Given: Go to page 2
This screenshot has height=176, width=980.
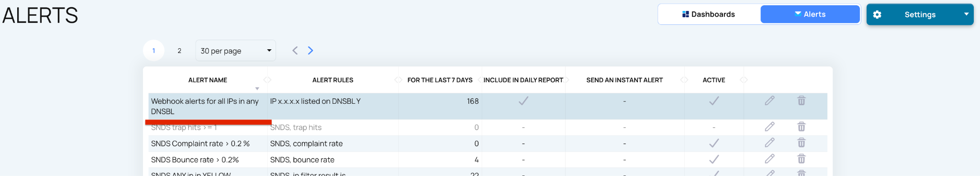Looking at the screenshot, I should [x=179, y=51].
